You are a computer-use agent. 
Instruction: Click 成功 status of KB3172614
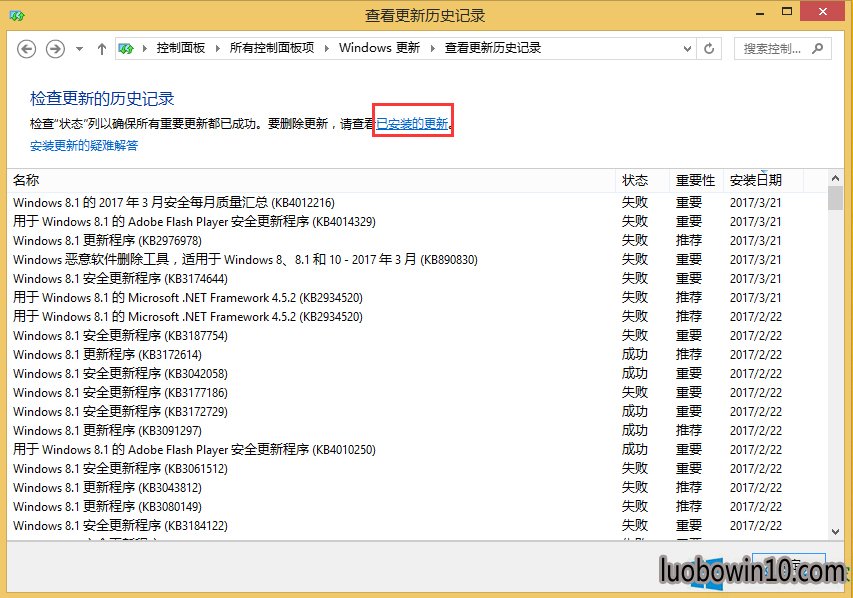click(634, 355)
